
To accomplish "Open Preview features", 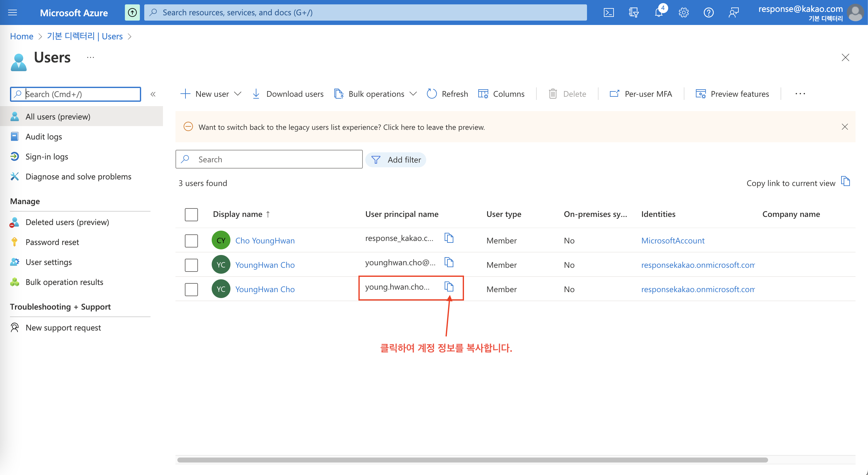I will pyautogui.click(x=732, y=94).
